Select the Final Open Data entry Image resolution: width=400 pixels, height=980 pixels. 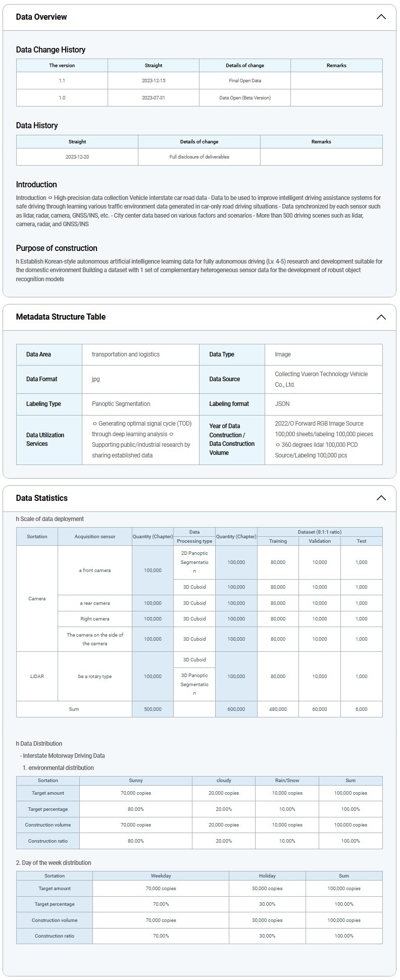[245, 81]
